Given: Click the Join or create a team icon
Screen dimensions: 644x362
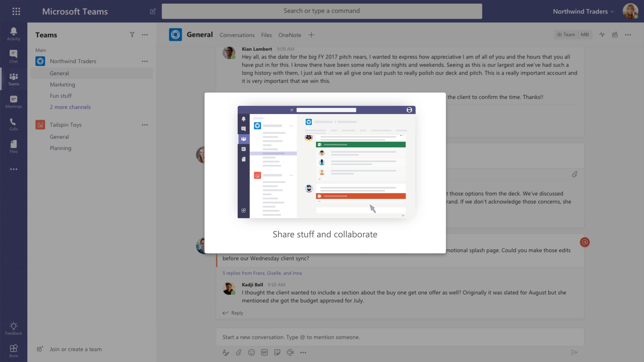Looking at the screenshot, I should 40,349.
